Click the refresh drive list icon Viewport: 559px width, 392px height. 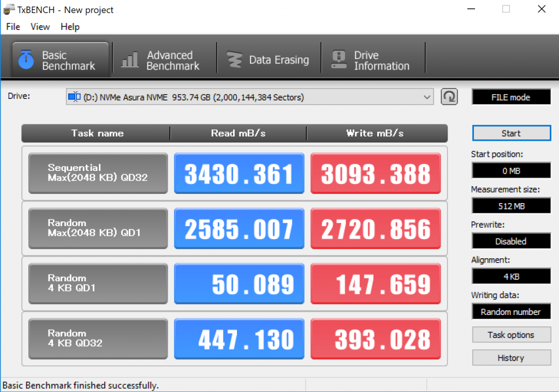[x=449, y=97]
